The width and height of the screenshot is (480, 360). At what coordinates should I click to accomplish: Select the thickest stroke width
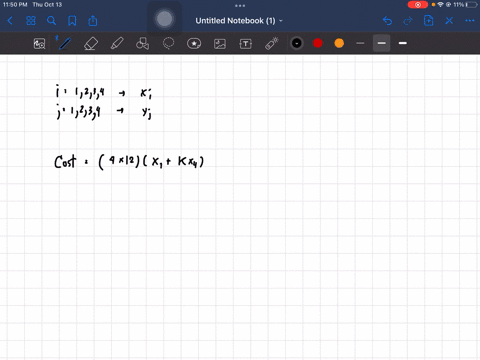click(403, 43)
